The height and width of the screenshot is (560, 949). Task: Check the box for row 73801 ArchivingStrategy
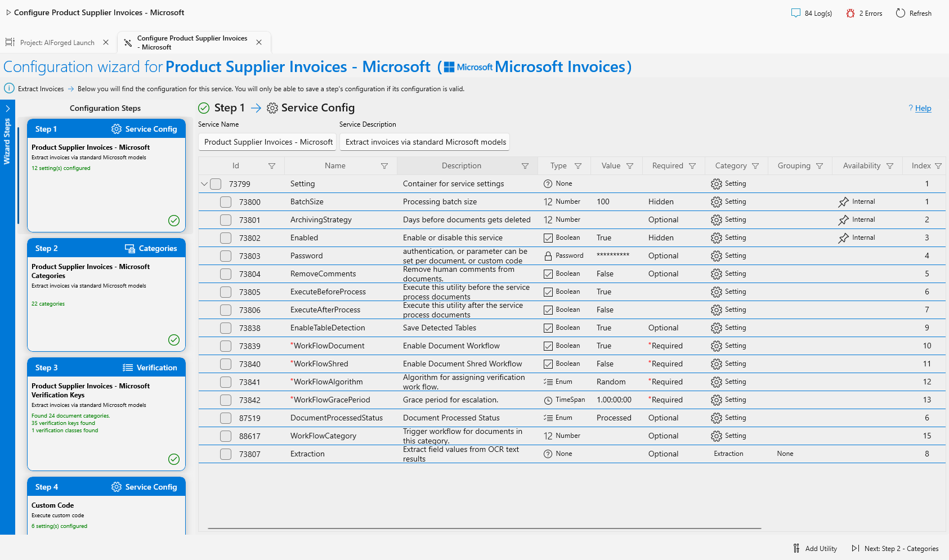(226, 220)
